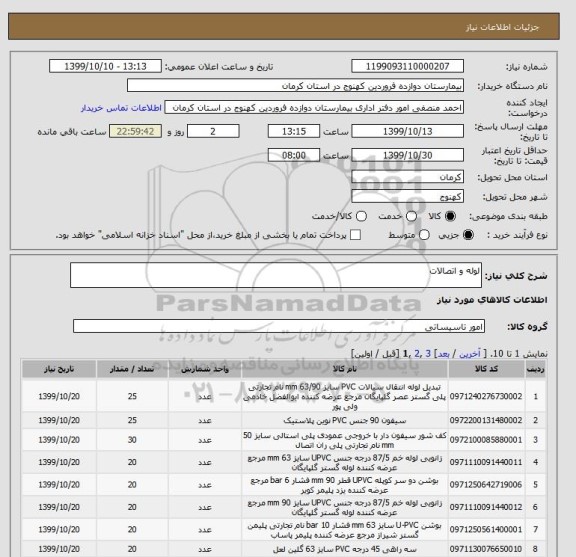Click the واحد شمارش column header
Image resolution: width=576 pixels, height=557 pixels.
(x=205, y=369)
